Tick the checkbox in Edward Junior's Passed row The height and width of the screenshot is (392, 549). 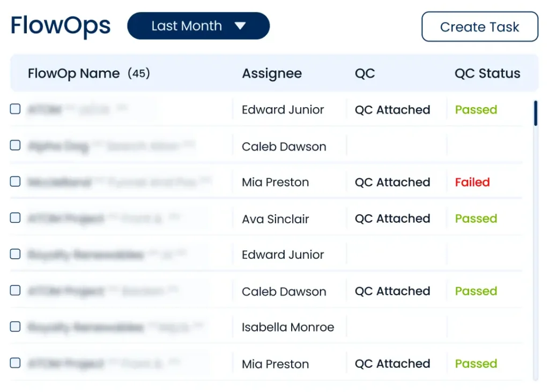coord(16,109)
